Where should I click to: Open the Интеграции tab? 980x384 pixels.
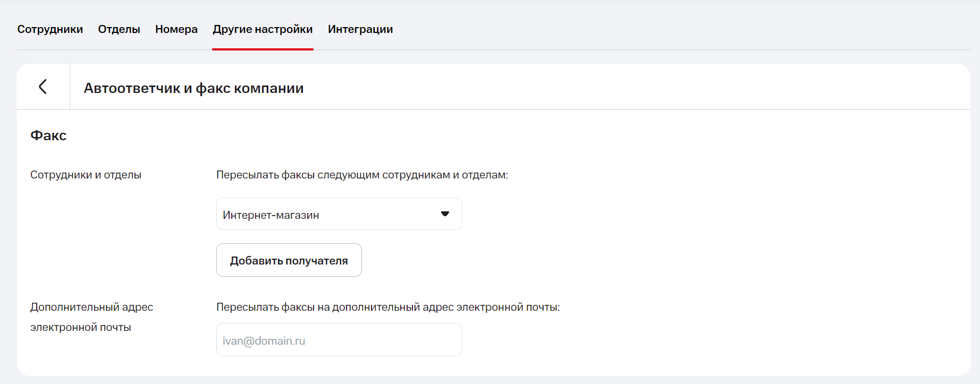click(x=360, y=29)
